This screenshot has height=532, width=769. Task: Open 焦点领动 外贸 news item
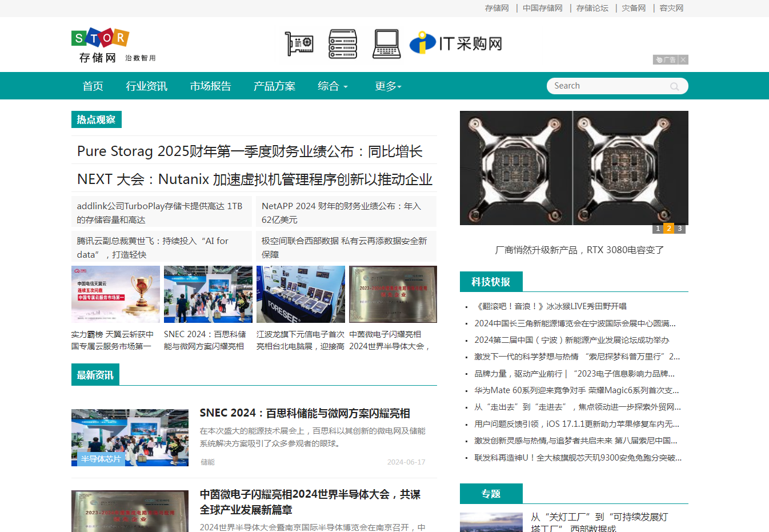(578, 407)
